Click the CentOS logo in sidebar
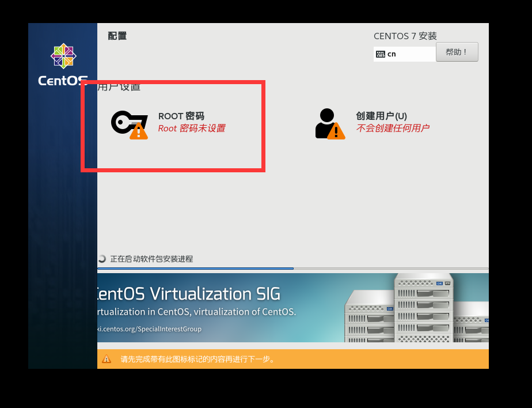Viewport: 532px width, 408px height. pyautogui.click(x=63, y=65)
